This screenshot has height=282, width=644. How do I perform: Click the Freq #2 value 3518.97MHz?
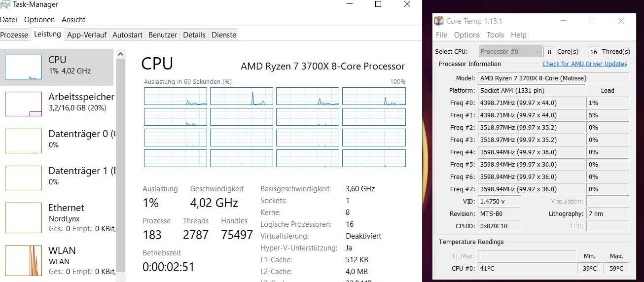point(532,127)
